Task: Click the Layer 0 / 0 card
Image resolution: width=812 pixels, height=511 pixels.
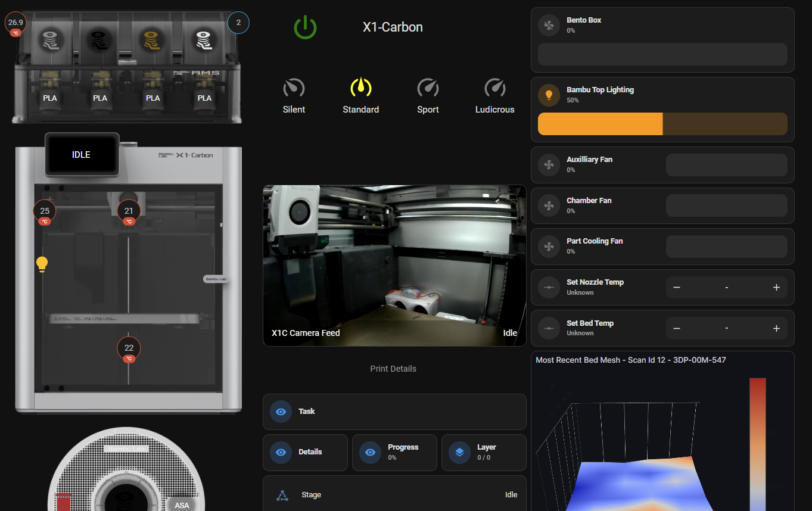Action: pyautogui.click(x=484, y=452)
